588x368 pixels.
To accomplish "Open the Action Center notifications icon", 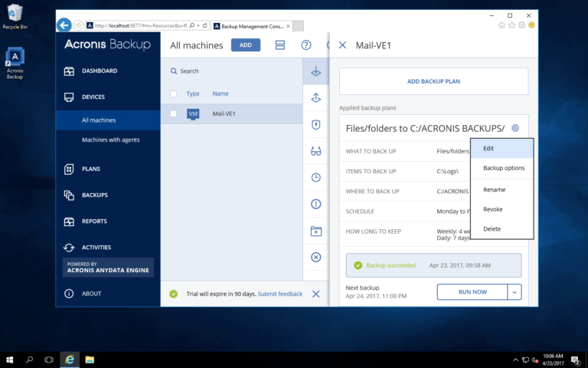I will pyautogui.click(x=576, y=360).
